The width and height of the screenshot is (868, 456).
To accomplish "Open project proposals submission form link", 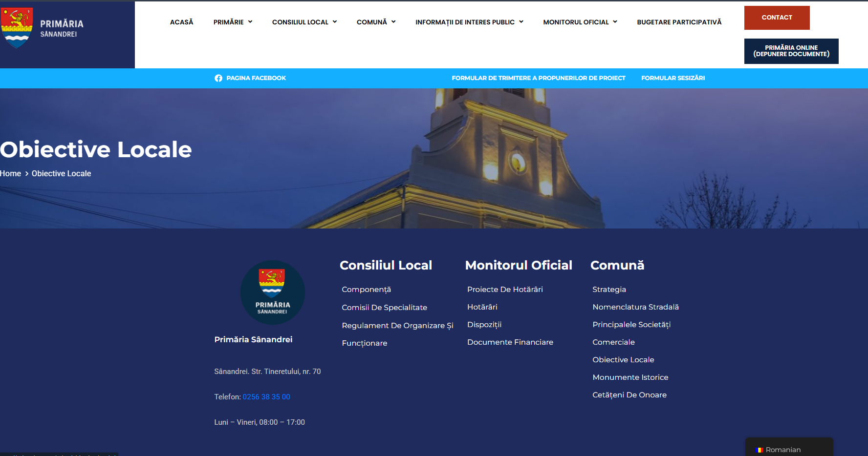I will (x=538, y=78).
